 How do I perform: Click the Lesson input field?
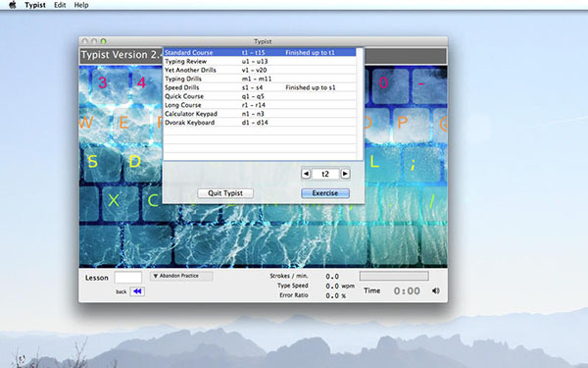pyautogui.click(x=127, y=278)
